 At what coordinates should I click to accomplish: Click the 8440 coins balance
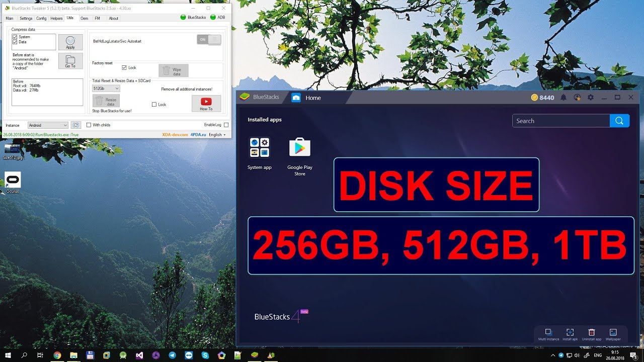[x=542, y=98]
